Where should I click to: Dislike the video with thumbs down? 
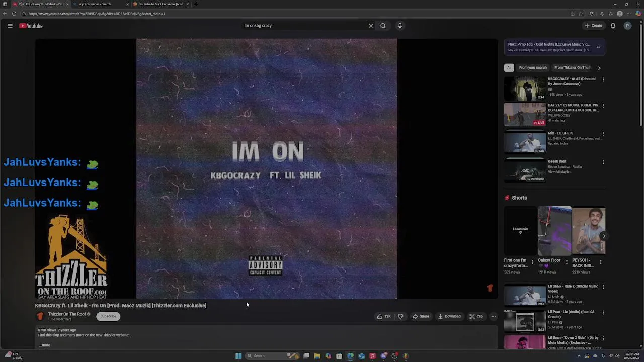(400, 316)
